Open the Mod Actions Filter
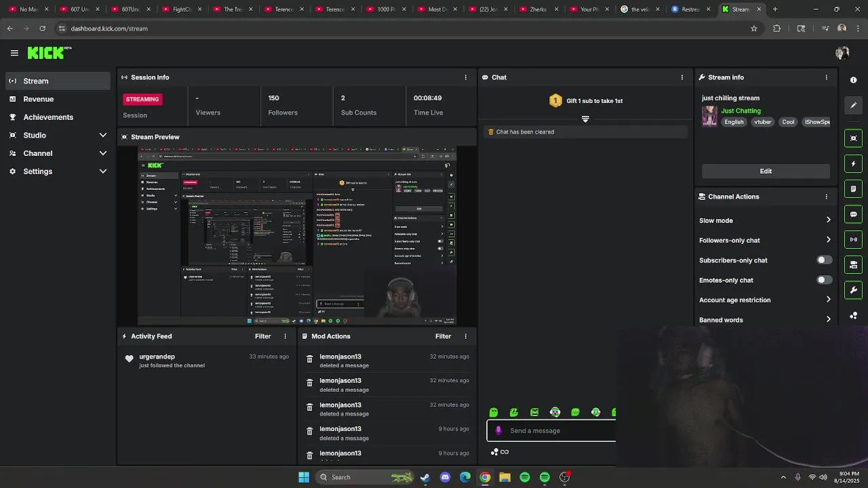 [x=443, y=336]
